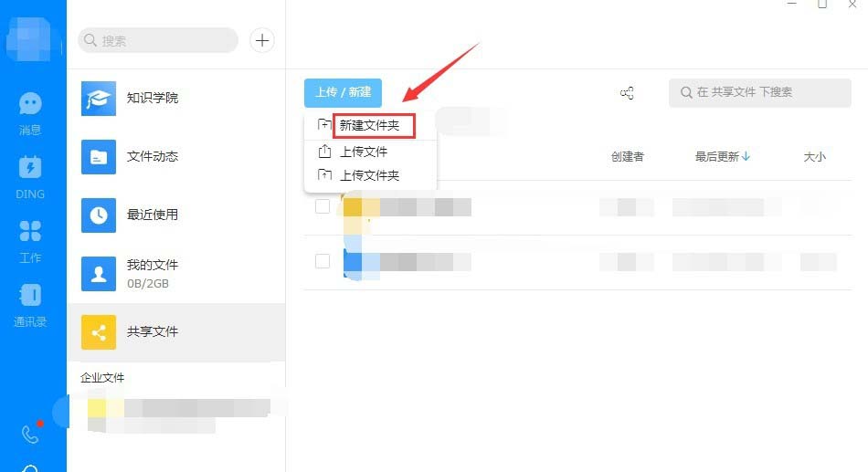Open the 通讯录 contacts icon
868x472 pixels.
[30, 295]
